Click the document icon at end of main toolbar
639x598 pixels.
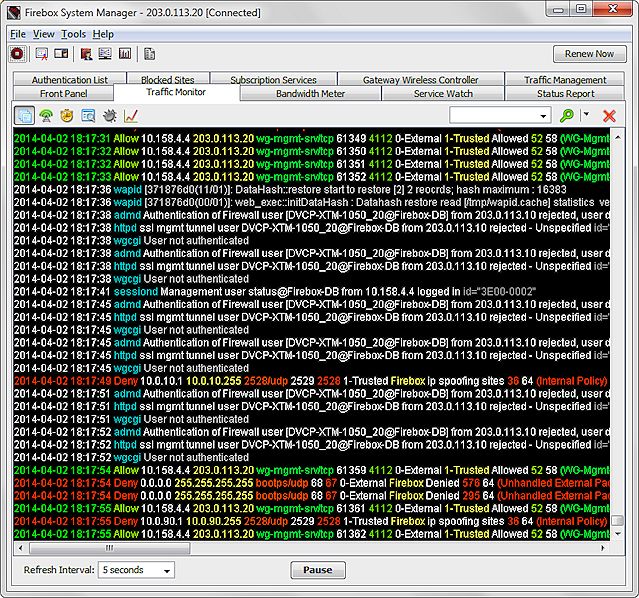149,54
